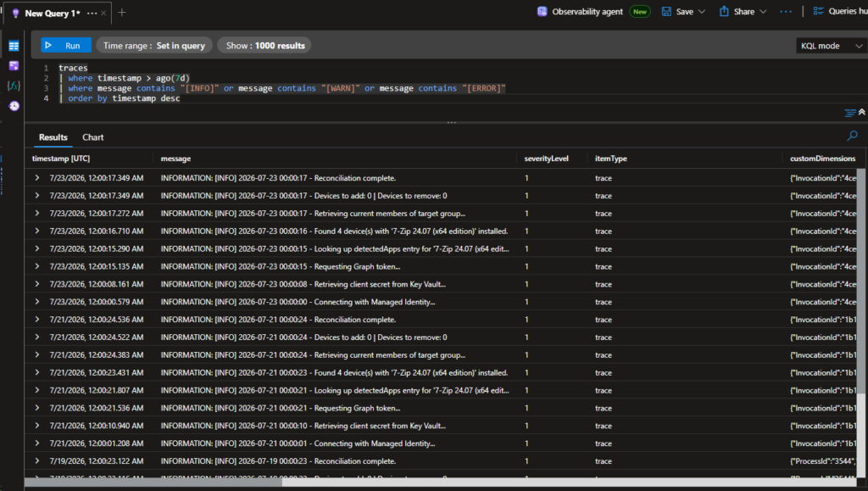Open the Functions sidebar icon
The height and width of the screenshot is (491, 868).
[14, 86]
